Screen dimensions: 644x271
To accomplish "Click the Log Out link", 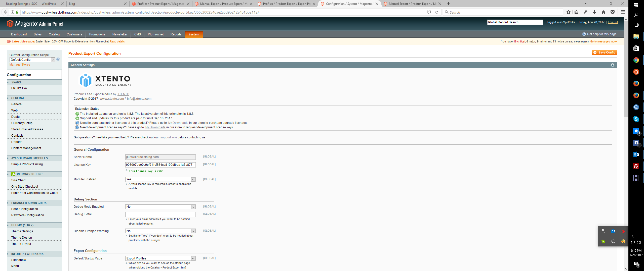I will point(613,22).
